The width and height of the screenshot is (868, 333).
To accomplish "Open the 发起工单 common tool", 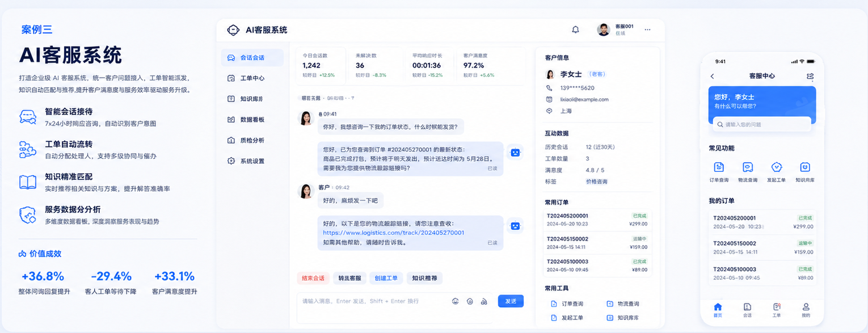I will coord(567,318).
